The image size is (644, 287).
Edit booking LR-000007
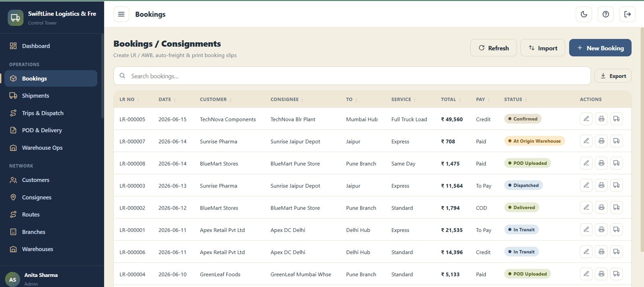click(x=586, y=141)
